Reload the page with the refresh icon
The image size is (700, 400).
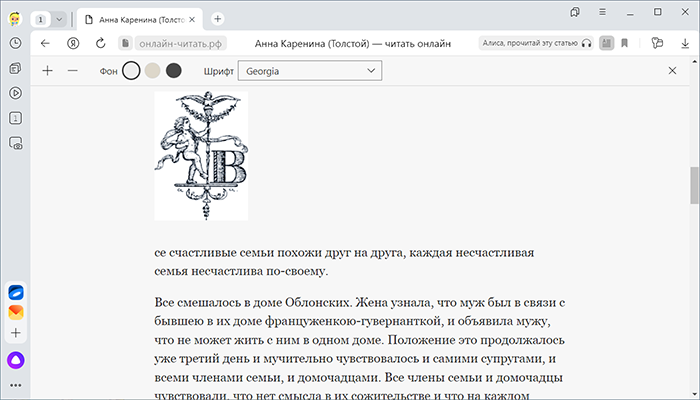click(x=100, y=43)
